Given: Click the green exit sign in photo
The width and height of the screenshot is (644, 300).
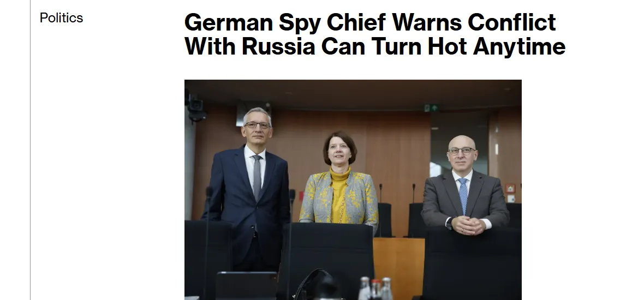Looking at the screenshot, I should 431,107.
